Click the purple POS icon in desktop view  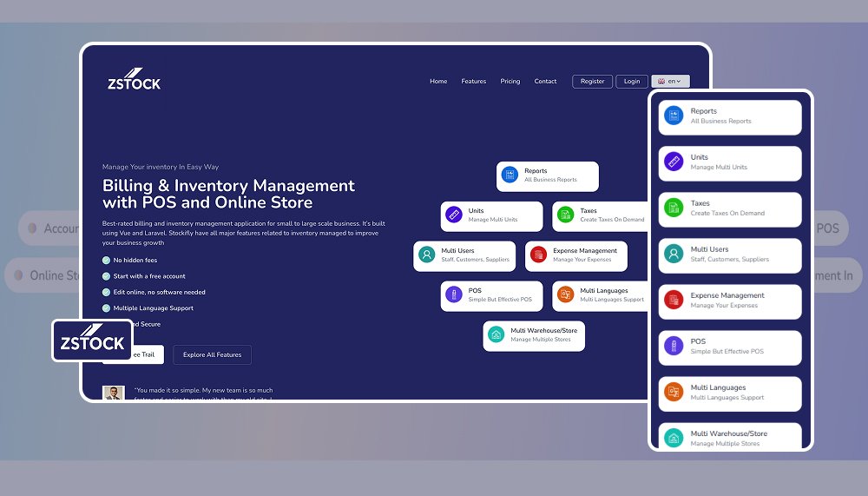coord(453,295)
